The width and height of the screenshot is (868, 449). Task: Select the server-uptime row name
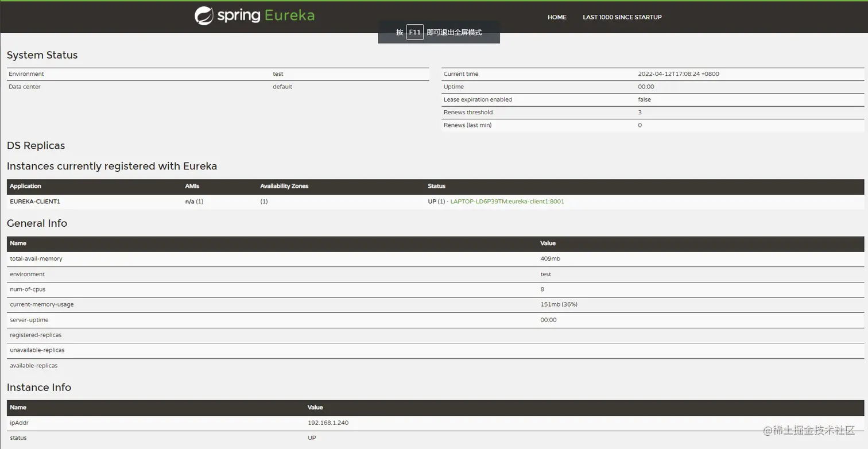click(x=29, y=320)
